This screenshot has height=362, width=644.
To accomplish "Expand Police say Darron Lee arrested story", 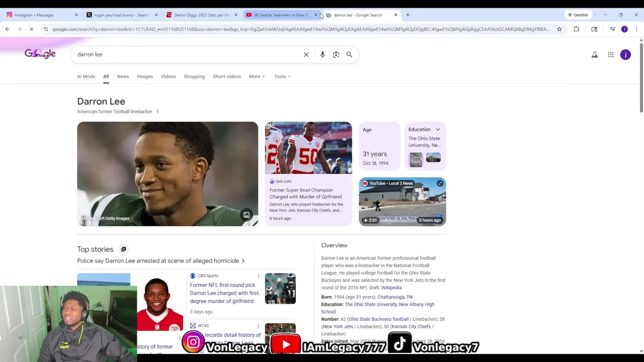I will click(x=161, y=261).
